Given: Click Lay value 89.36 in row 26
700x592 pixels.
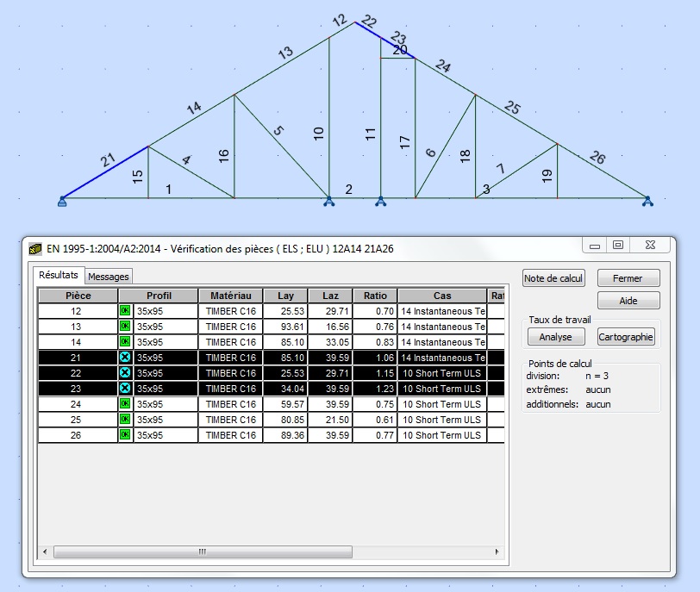Looking at the screenshot, I should 292,435.
